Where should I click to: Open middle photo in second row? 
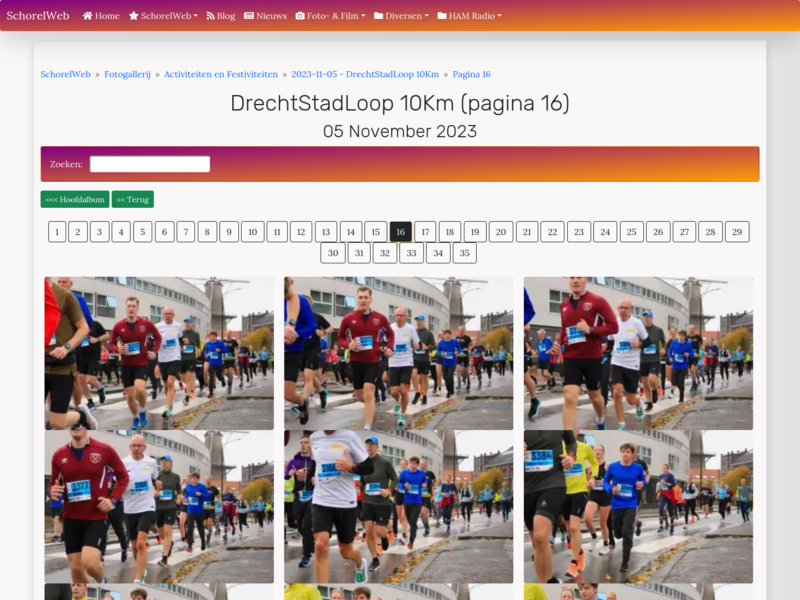point(398,506)
